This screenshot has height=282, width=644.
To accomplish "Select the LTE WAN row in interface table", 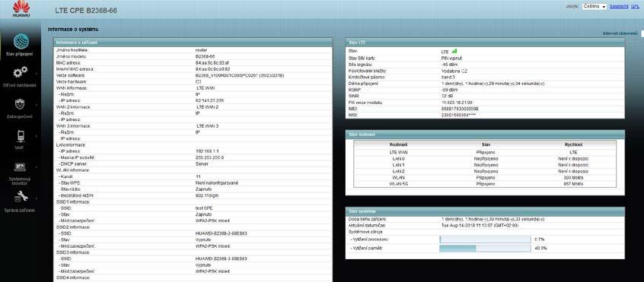I will (x=485, y=152).
